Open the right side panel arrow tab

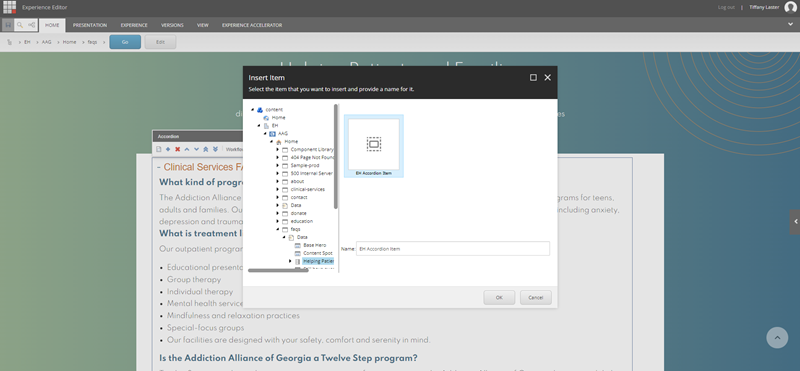(795, 221)
